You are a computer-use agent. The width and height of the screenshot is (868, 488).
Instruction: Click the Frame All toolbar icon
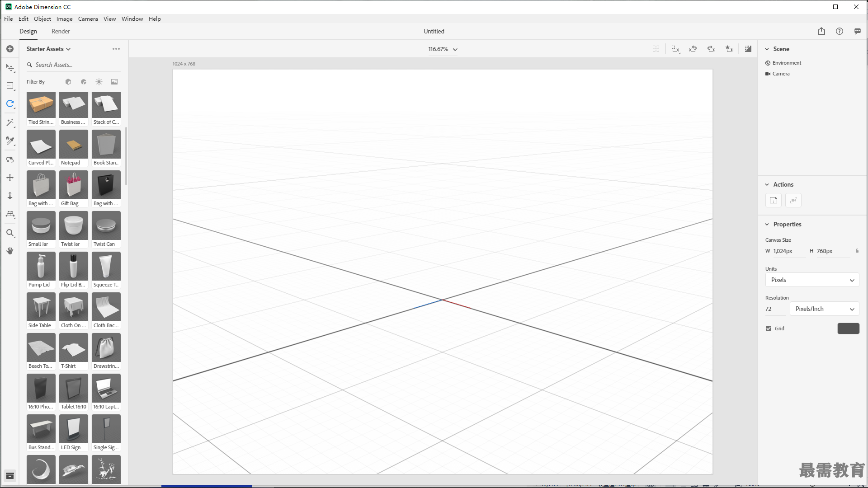tap(675, 49)
